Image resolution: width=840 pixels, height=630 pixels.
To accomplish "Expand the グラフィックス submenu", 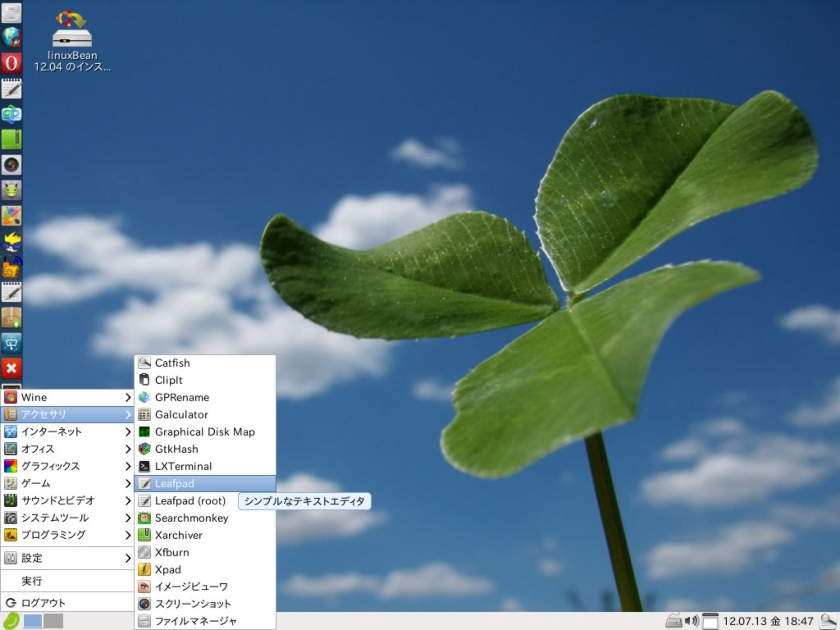I will (67, 466).
